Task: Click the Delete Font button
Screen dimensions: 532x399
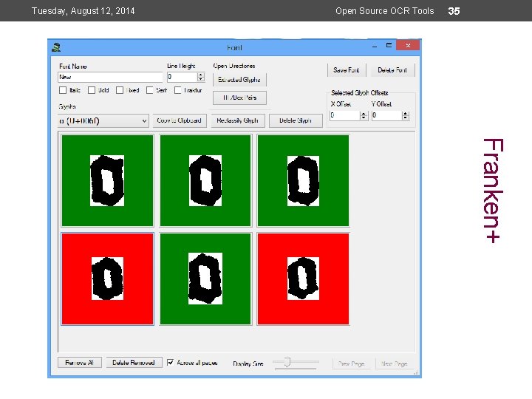Action: coord(392,70)
